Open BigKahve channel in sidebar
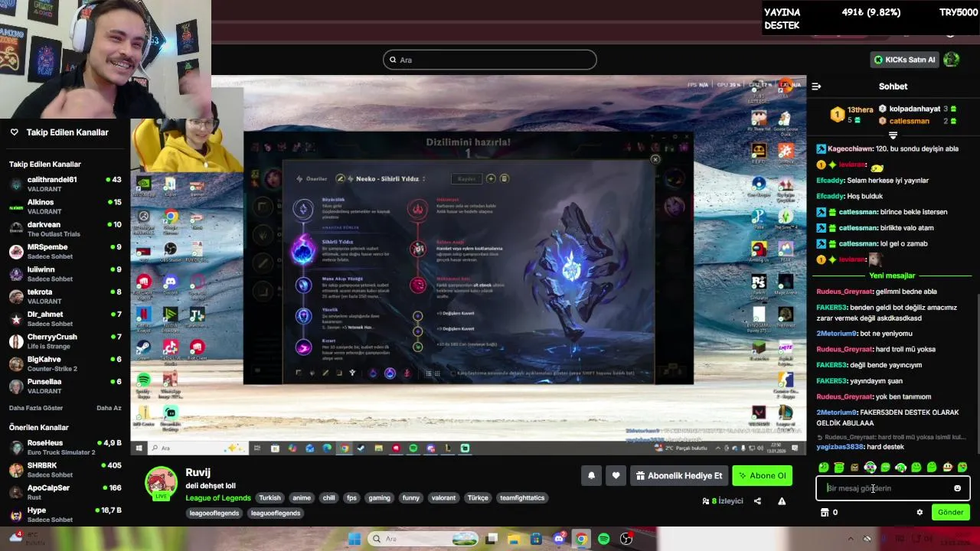This screenshot has height=551, width=980. 65,364
